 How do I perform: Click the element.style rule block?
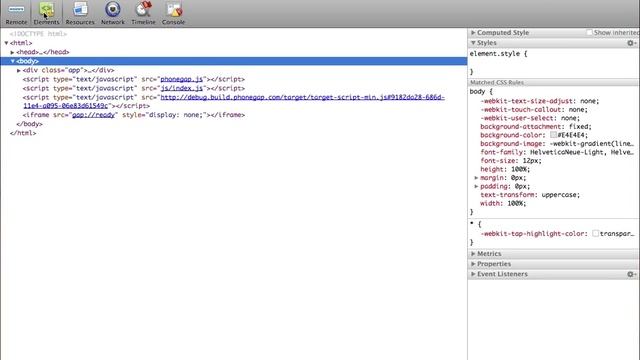click(x=553, y=62)
